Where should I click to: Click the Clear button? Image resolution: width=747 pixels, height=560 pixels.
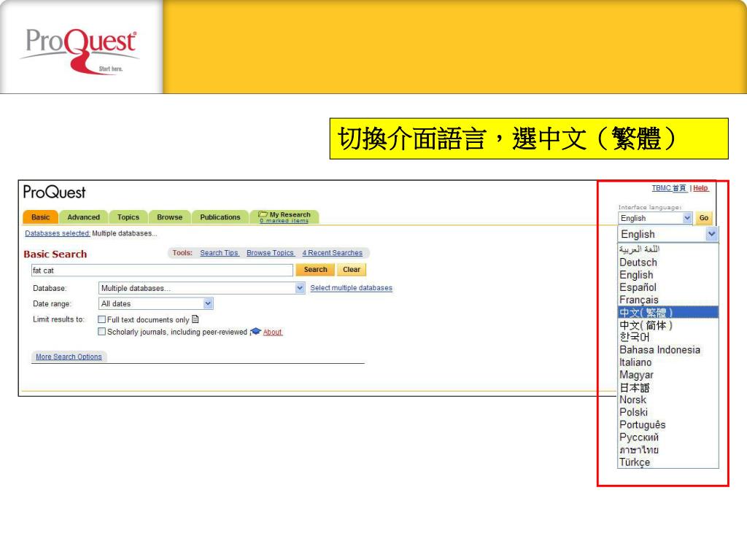352,270
